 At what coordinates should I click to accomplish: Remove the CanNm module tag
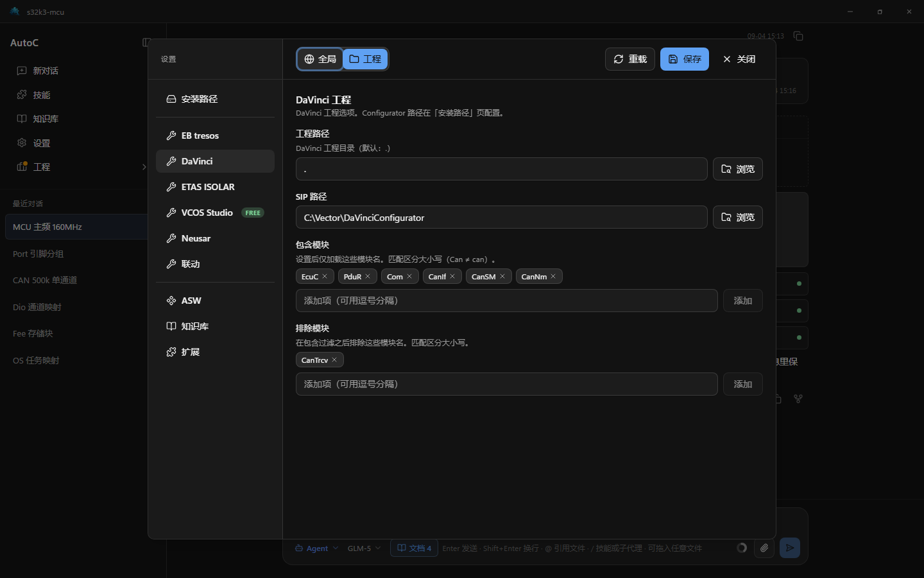(553, 277)
